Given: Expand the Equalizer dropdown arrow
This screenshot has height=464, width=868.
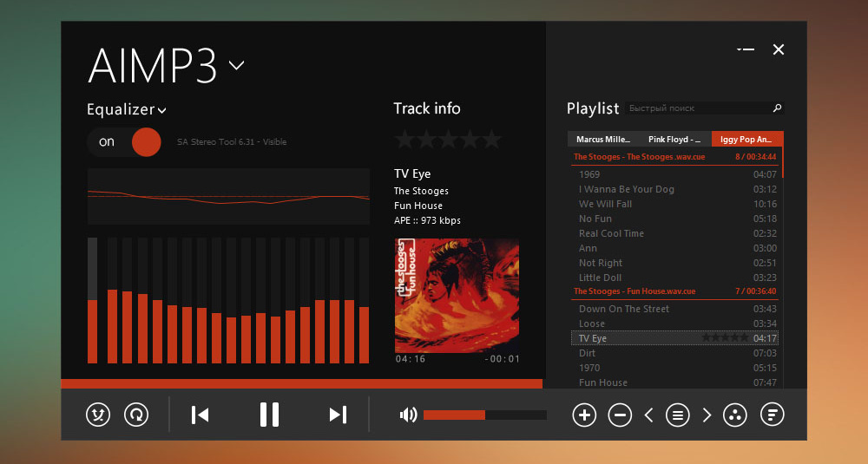Looking at the screenshot, I should 162,110.
